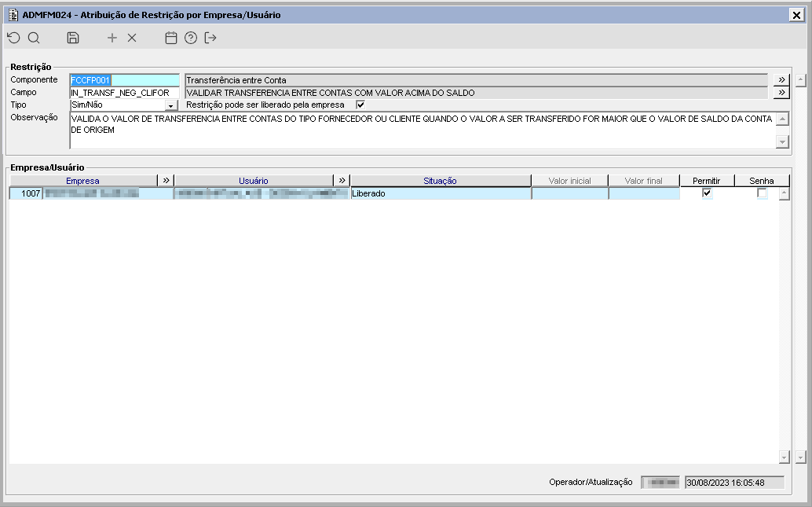This screenshot has width=812, height=507.
Task: Click the Observação scroll-down arrow
Action: pos(782,141)
